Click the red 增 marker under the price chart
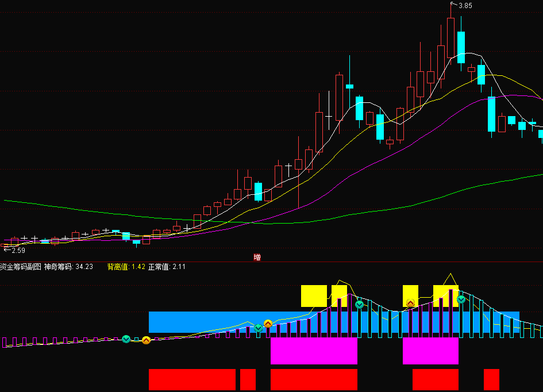This screenshot has height=392, width=543. (x=257, y=258)
